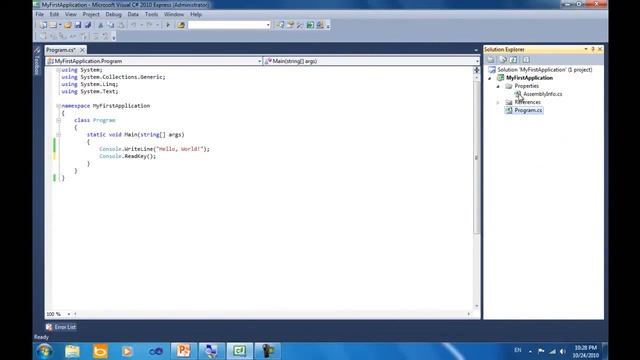The width and height of the screenshot is (640, 360).
Task: Click the Cut scissors icon
Action: point(100,25)
